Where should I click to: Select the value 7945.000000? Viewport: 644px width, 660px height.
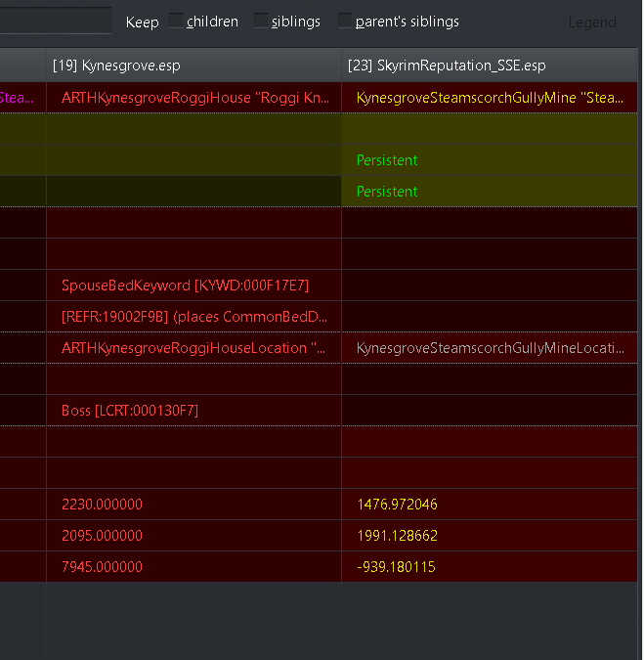(193, 567)
